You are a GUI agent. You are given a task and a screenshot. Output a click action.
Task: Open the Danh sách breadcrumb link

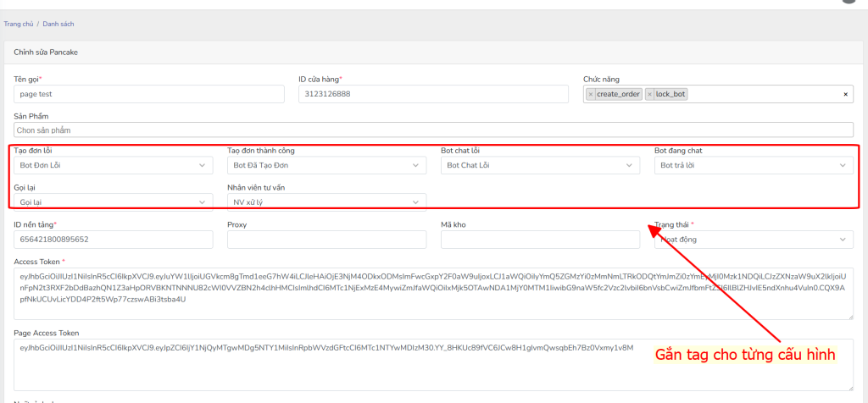(58, 24)
